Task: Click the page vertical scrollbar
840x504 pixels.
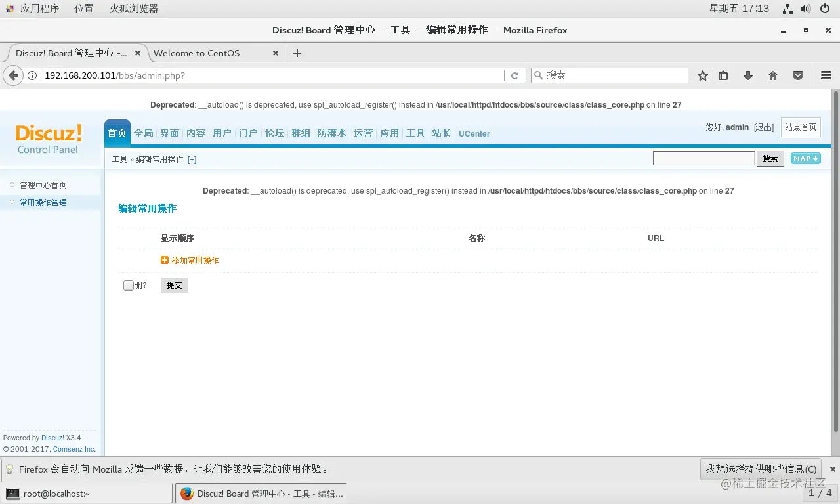Action: tap(835, 262)
